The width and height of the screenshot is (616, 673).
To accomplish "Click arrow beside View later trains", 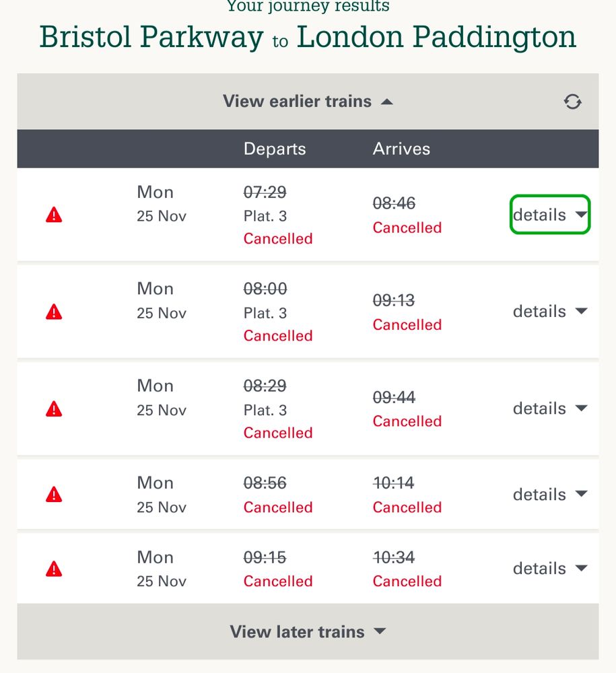I will point(380,631).
